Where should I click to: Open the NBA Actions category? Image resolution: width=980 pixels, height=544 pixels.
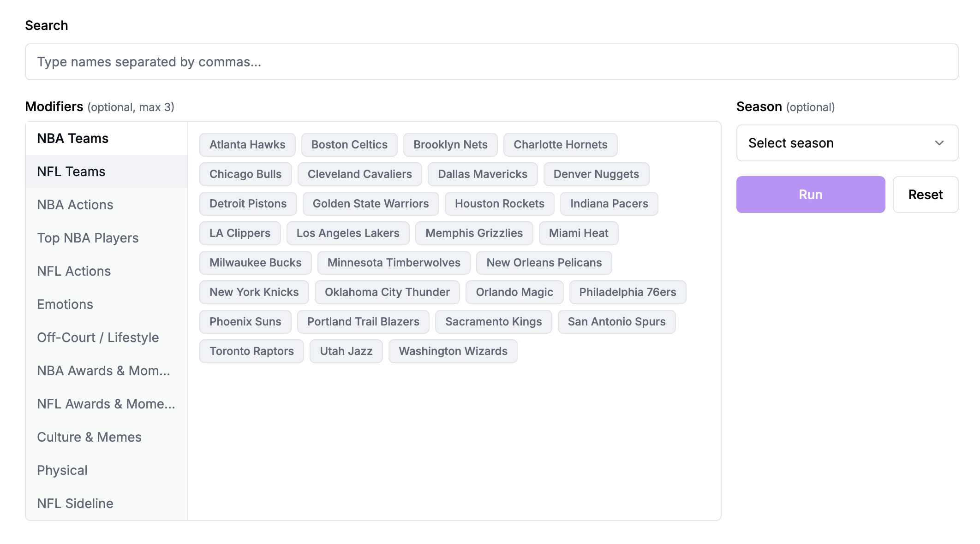(x=107, y=205)
